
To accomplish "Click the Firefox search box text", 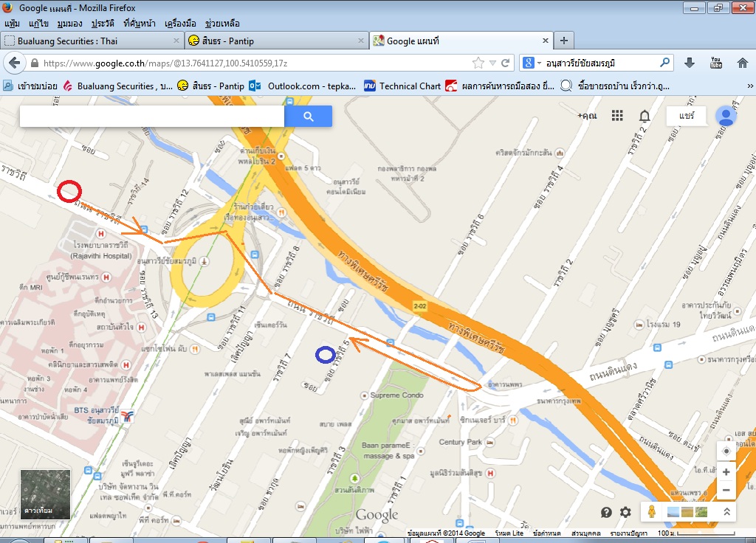I will [x=580, y=63].
